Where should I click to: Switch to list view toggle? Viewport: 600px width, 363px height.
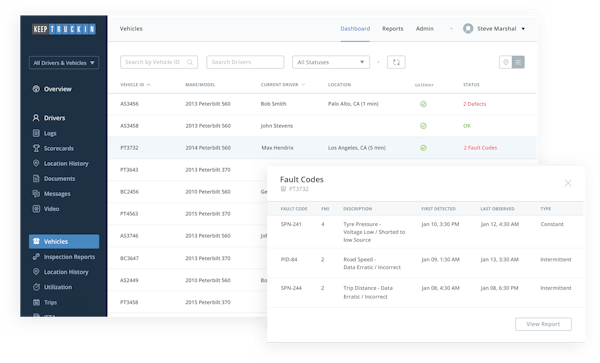[518, 62]
